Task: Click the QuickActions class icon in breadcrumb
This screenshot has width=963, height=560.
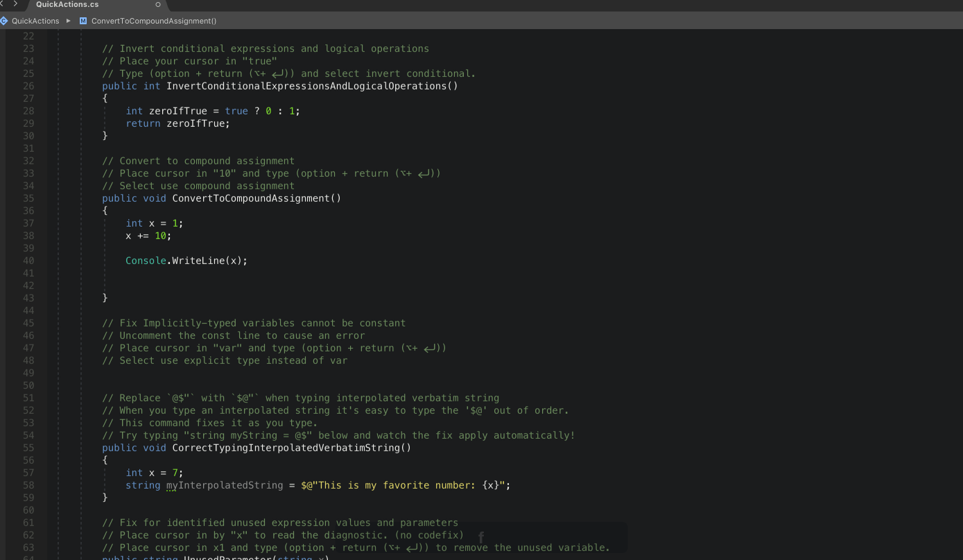Action: pyautogui.click(x=4, y=21)
